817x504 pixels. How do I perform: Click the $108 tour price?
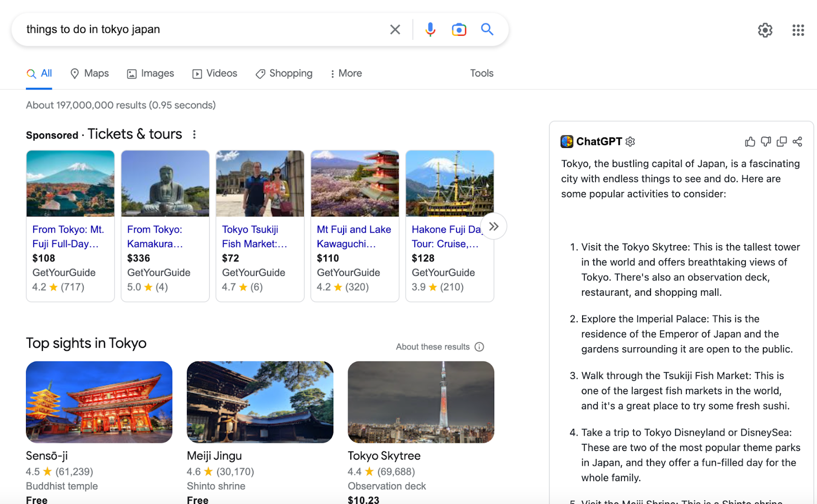click(44, 258)
